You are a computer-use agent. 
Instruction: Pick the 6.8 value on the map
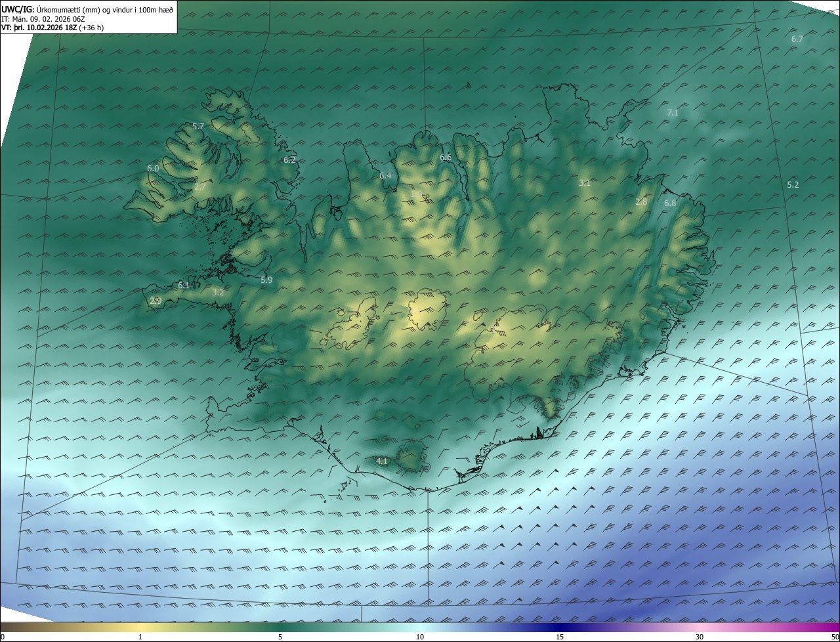[x=670, y=203]
